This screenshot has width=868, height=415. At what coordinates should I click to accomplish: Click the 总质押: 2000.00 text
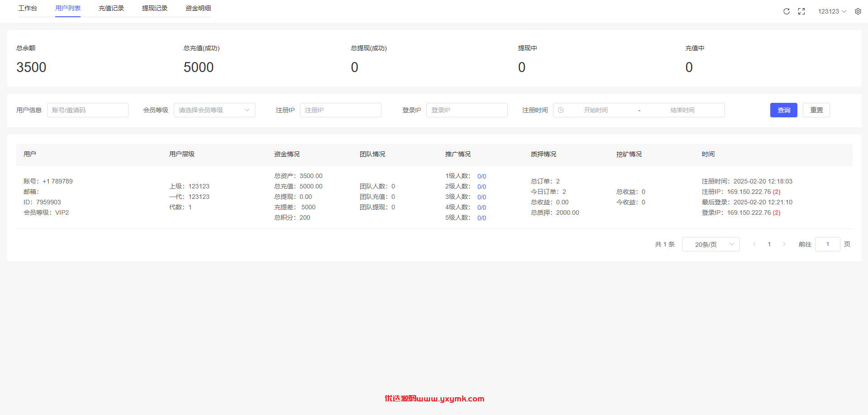pyautogui.click(x=555, y=212)
